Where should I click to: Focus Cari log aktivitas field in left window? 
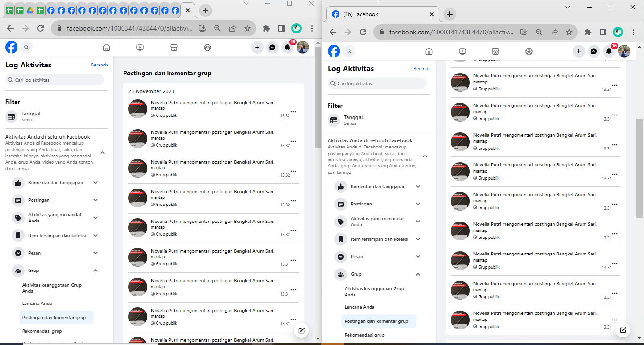pos(55,80)
